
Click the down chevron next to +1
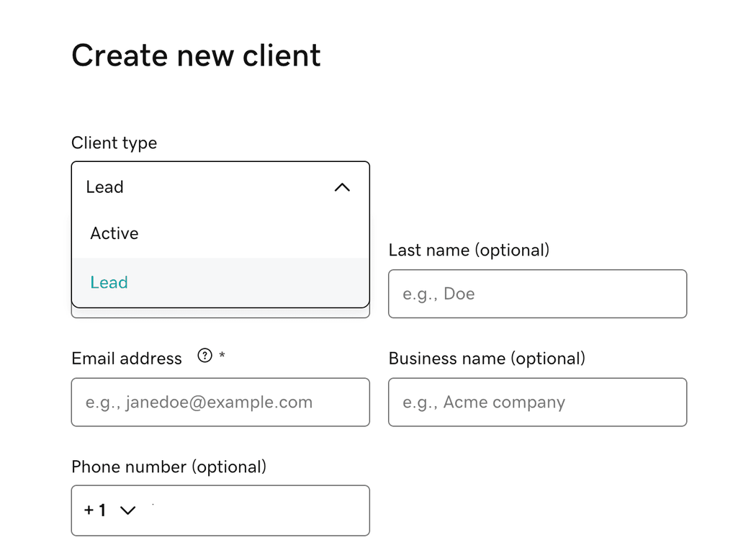(x=128, y=511)
